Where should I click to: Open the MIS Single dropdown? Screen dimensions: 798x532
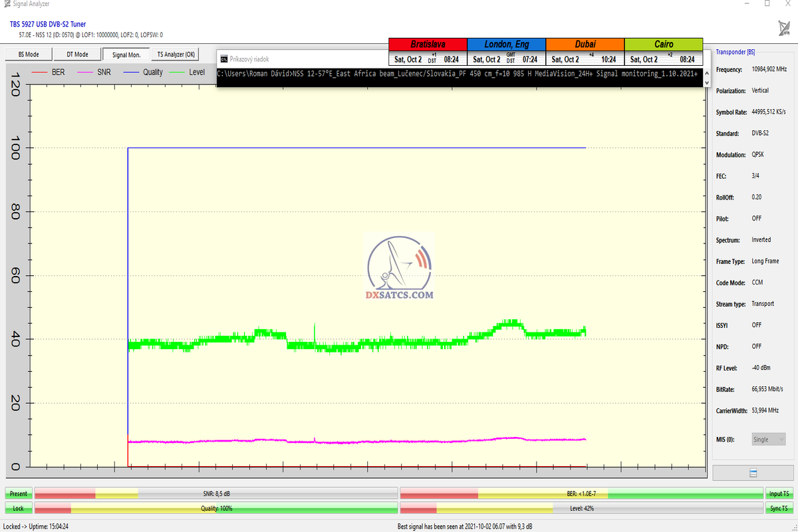click(x=768, y=440)
